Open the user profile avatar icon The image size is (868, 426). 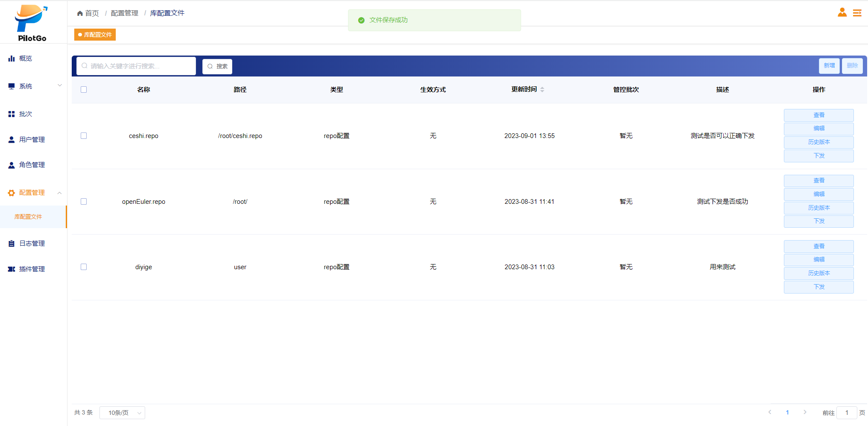pyautogui.click(x=842, y=12)
